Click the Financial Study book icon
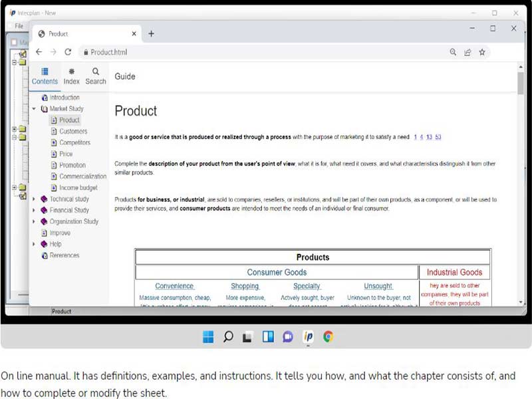The image size is (532, 399). [44, 210]
